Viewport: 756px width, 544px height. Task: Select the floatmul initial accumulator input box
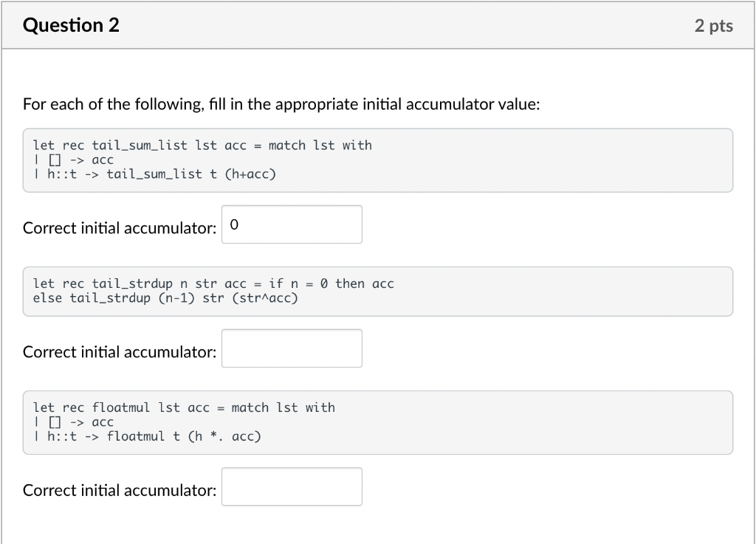pyautogui.click(x=292, y=486)
